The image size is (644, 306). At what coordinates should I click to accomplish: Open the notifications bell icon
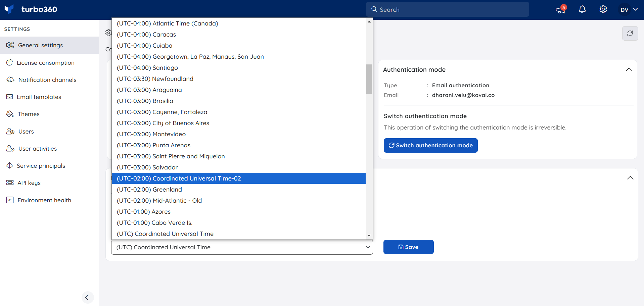coord(582,9)
